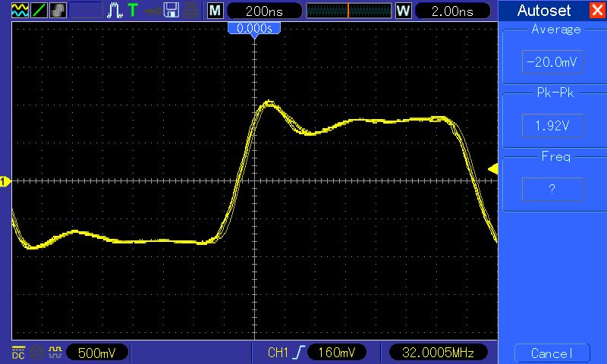The width and height of the screenshot is (607, 364).
Task: Click the 0.000s trigger position marker
Action: (254, 29)
